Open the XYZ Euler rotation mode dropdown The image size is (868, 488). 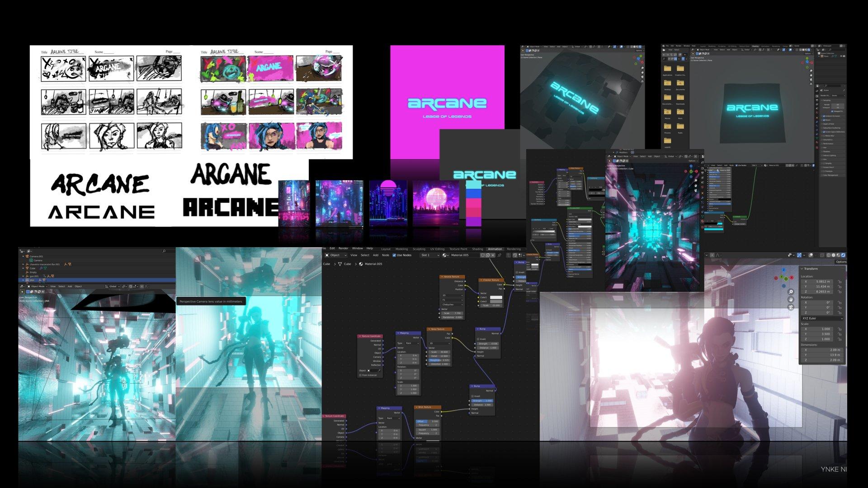tap(822, 319)
